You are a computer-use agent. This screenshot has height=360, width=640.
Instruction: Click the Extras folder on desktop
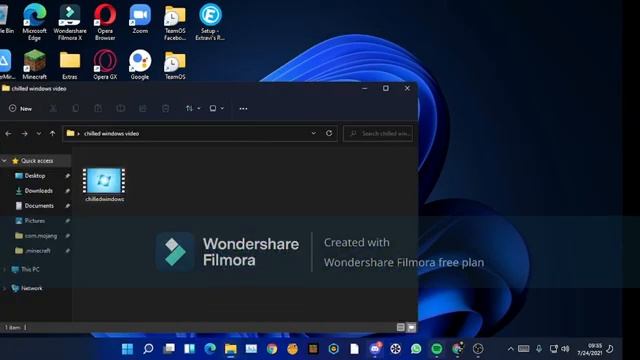click(x=70, y=64)
